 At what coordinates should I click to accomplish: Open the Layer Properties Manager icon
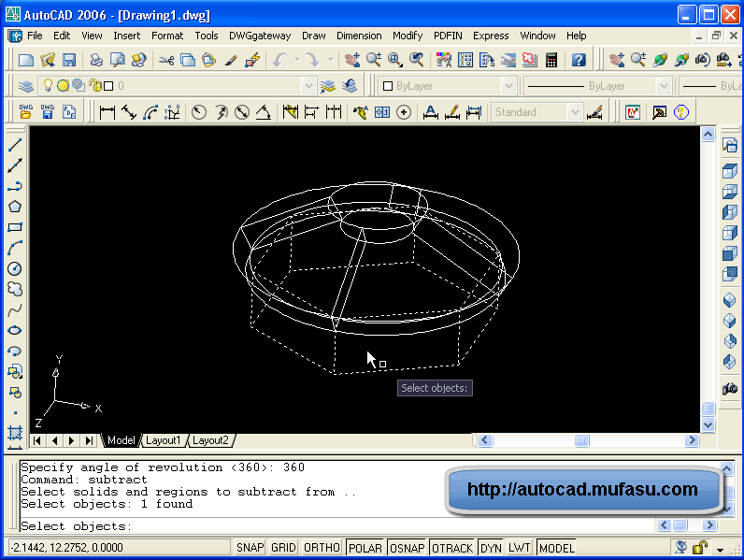25,86
